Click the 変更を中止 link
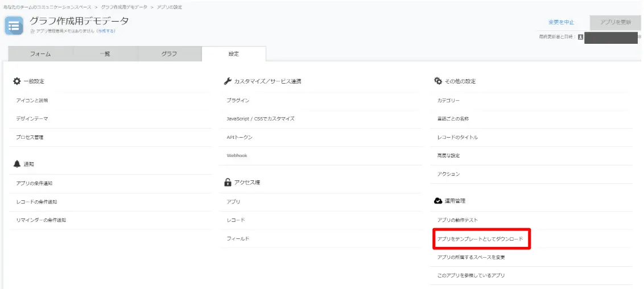This screenshot has width=644, height=289. [561, 22]
